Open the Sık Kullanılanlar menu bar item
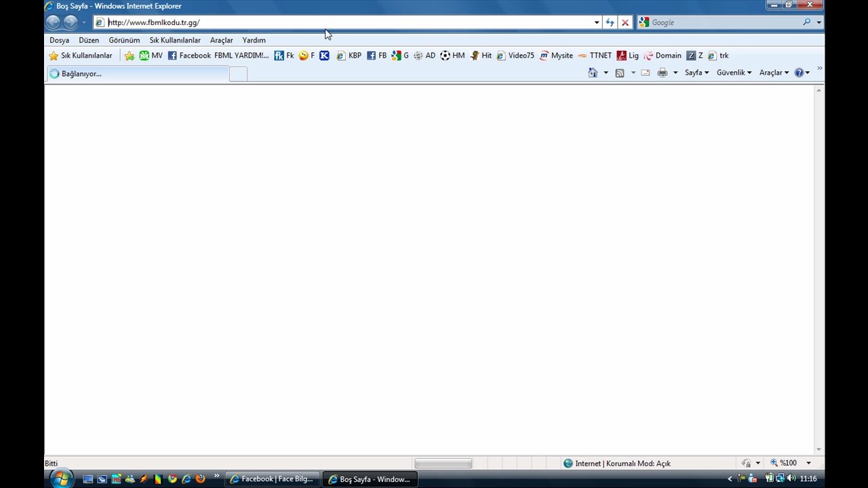Image resolution: width=868 pixels, height=488 pixels. [x=175, y=40]
